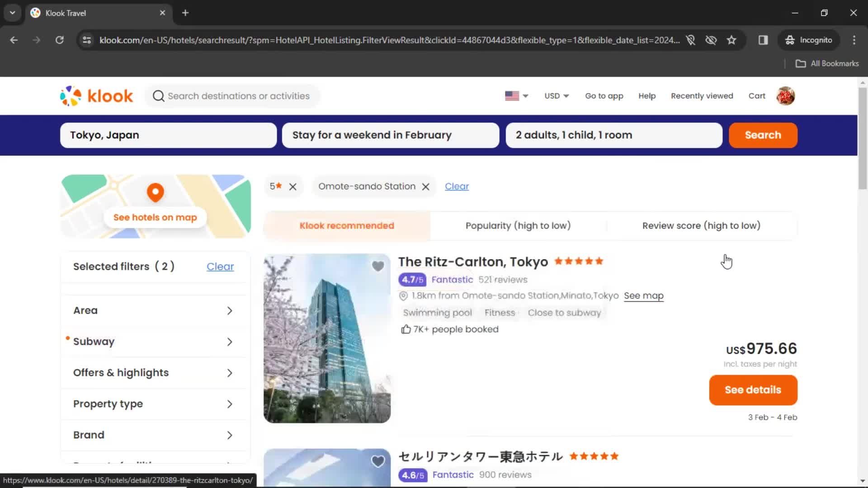Click the third-party cookies eye icon
The image size is (868, 488).
(x=711, y=40)
